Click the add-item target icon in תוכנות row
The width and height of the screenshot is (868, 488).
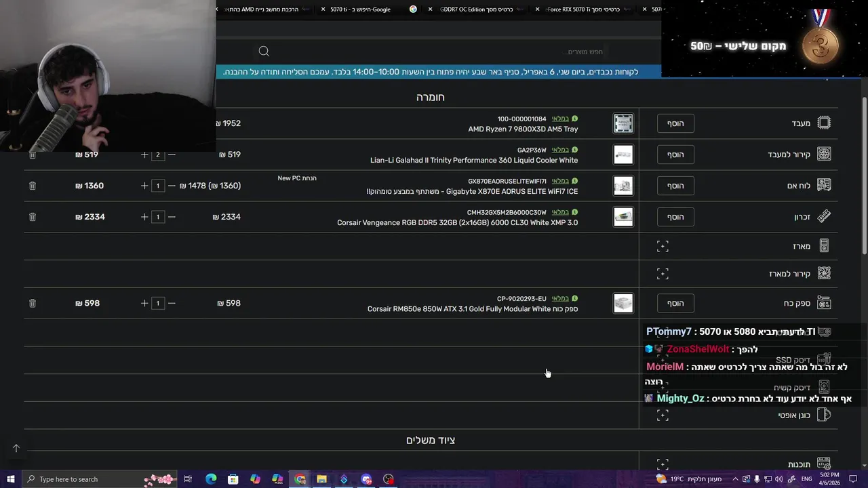coord(663,464)
